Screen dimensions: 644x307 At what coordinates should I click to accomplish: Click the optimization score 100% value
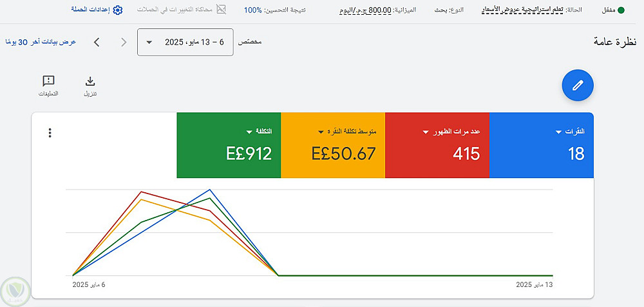tap(253, 10)
